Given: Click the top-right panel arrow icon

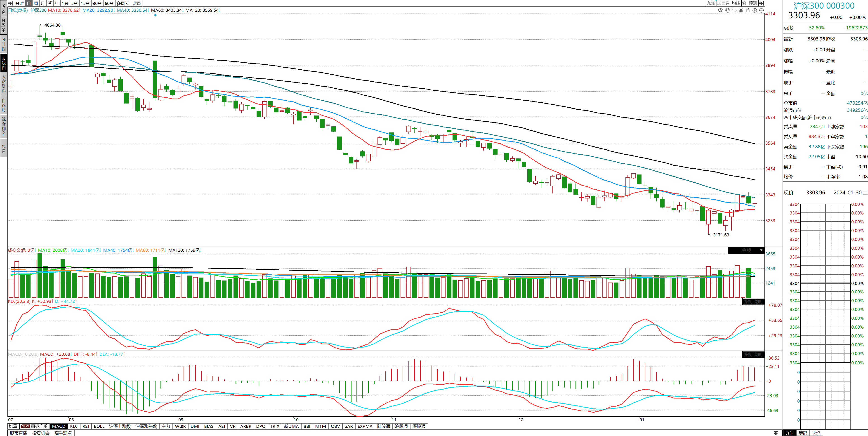Looking at the screenshot, I should (x=761, y=3).
